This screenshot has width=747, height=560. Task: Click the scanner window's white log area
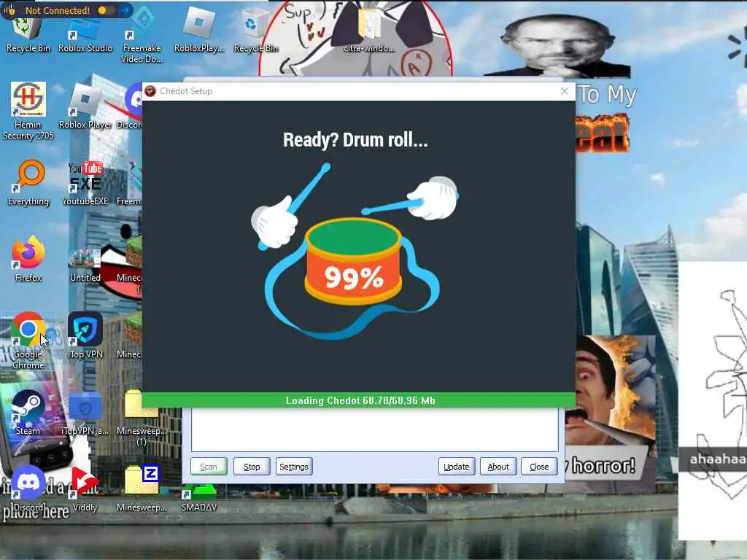coord(374,429)
